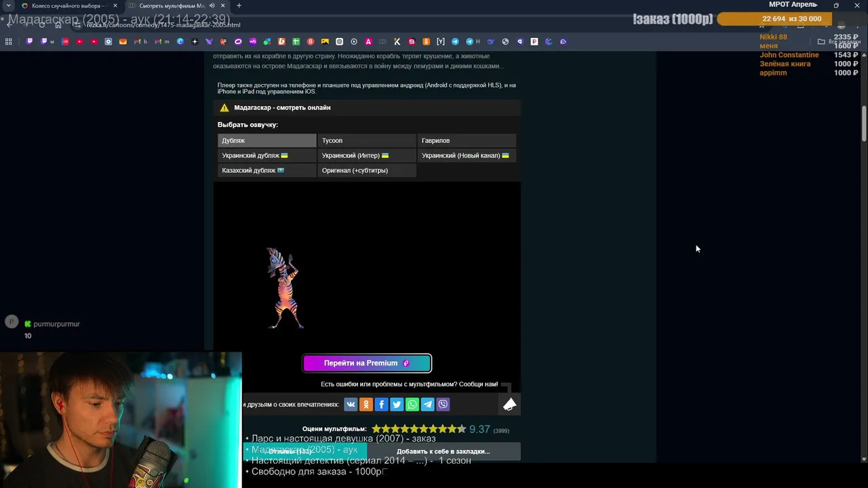Rate the cartoon with the fifth star
This screenshot has width=868, height=488.
[x=414, y=429]
